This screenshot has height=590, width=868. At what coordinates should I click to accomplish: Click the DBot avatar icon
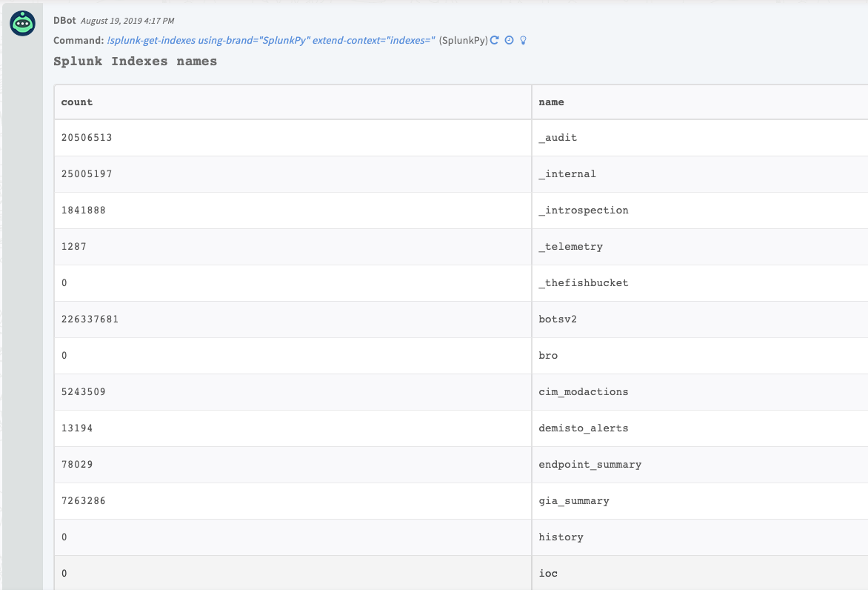point(22,24)
